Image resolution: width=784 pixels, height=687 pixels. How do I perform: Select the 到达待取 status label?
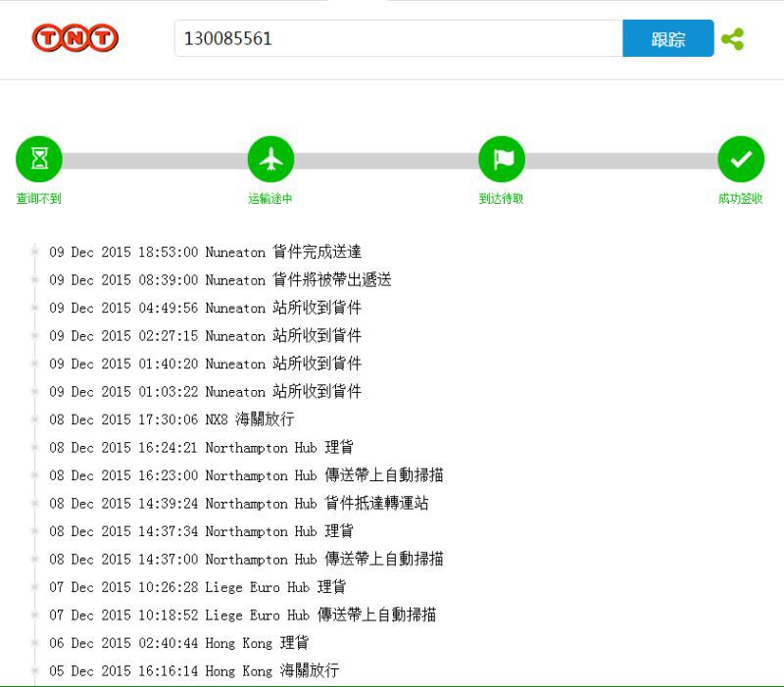click(x=502, y=199)
